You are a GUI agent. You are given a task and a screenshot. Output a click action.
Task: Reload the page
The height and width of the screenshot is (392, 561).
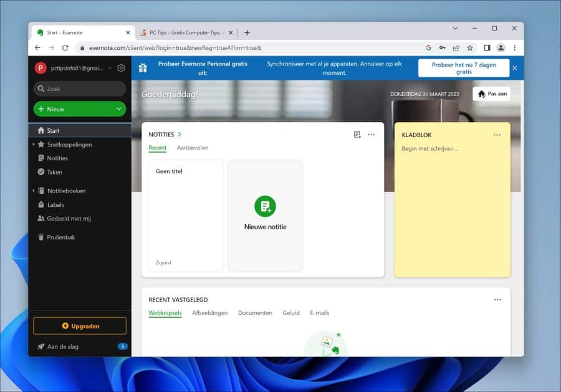tap(65, 47)
